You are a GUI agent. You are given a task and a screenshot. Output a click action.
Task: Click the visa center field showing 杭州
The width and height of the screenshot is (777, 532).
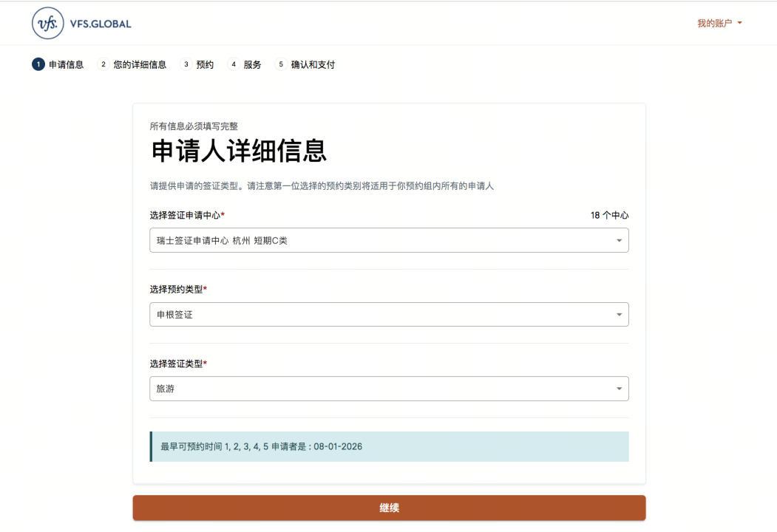tap(388, 240)
